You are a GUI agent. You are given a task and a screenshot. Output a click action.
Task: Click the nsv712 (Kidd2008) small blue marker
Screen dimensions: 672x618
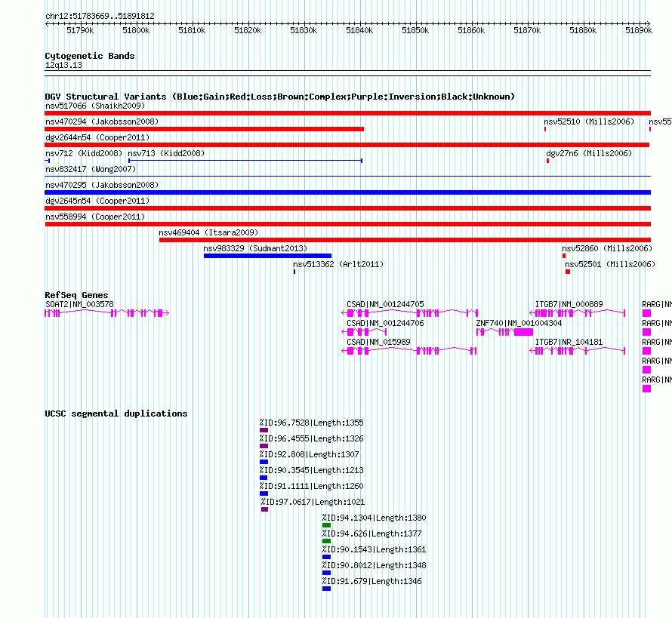[x=48, y=161]
